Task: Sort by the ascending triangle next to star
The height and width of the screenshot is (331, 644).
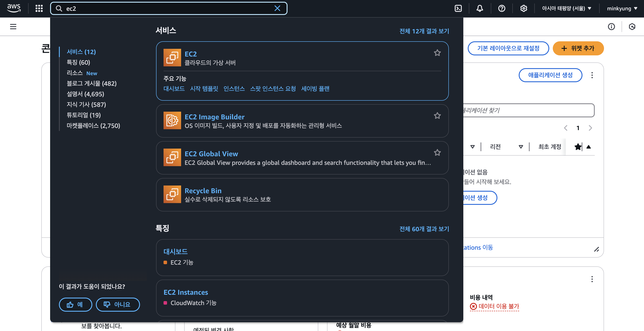Action: tap(588, 147)
